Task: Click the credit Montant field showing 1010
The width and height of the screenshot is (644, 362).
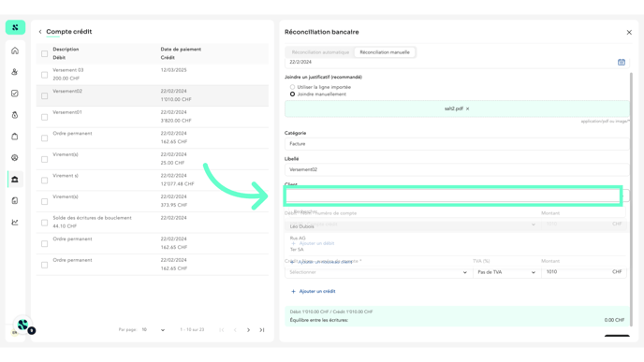Action: pyautogui.click(x=583, y=271)
